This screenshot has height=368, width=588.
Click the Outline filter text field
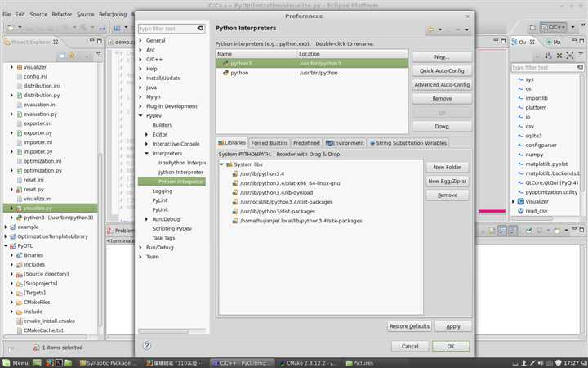544,67
